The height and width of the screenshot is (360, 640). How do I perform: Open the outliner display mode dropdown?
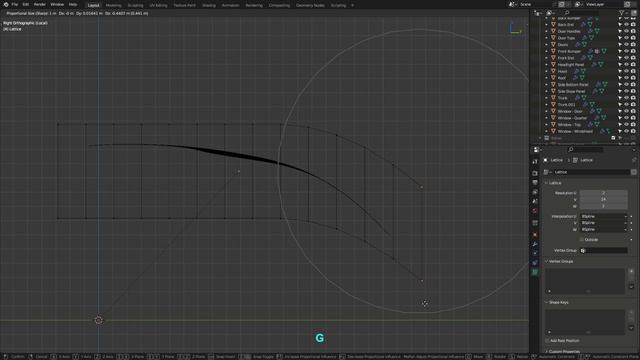[538, 13]
